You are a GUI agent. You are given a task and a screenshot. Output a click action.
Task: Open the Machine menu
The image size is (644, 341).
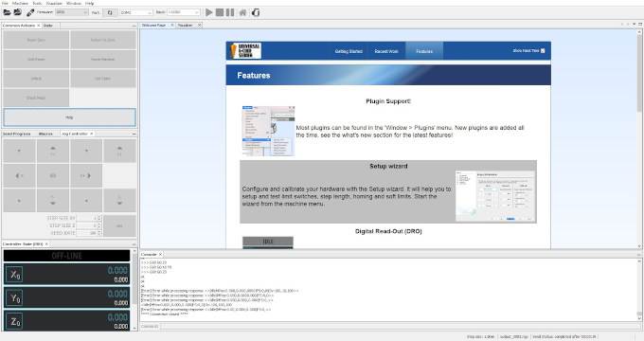20,3
